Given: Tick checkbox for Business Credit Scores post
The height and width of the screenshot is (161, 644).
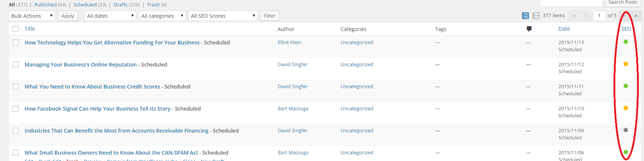Looking at the screenshot, I should pyautogui.click(x=16, y=87).
